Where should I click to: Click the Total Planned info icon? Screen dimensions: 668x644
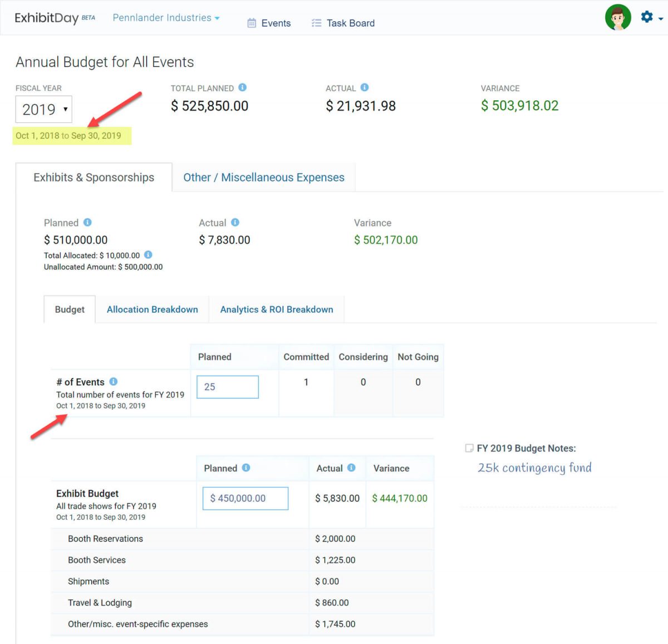click(x=242, y=87)
